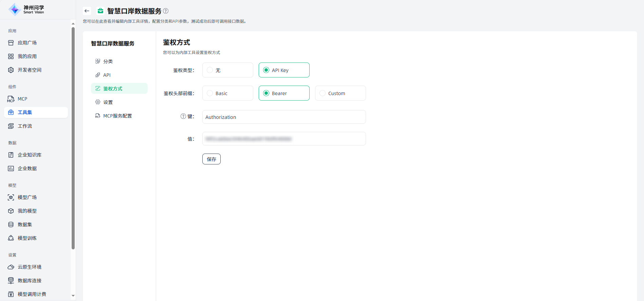The height and width of the screenshot is (301, 644).
Task: Click the question mark beside 键 label
Action: pyautogui.click(x=183, y=116)
